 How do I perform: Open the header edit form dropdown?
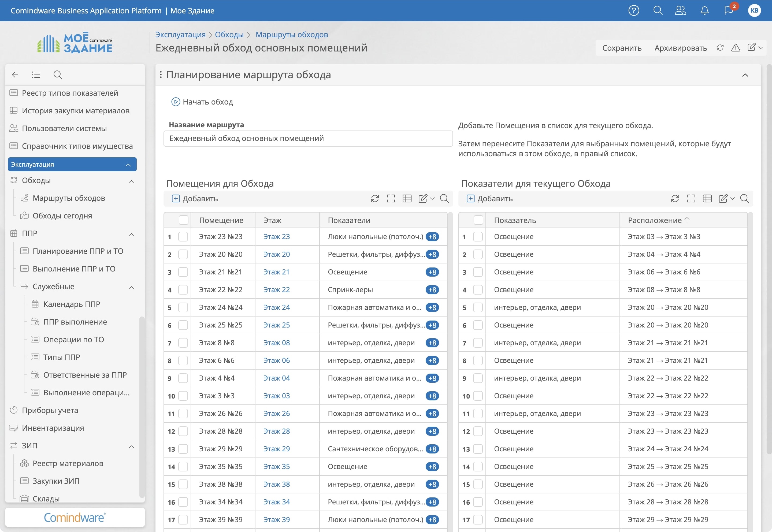(x=755, y=47)
